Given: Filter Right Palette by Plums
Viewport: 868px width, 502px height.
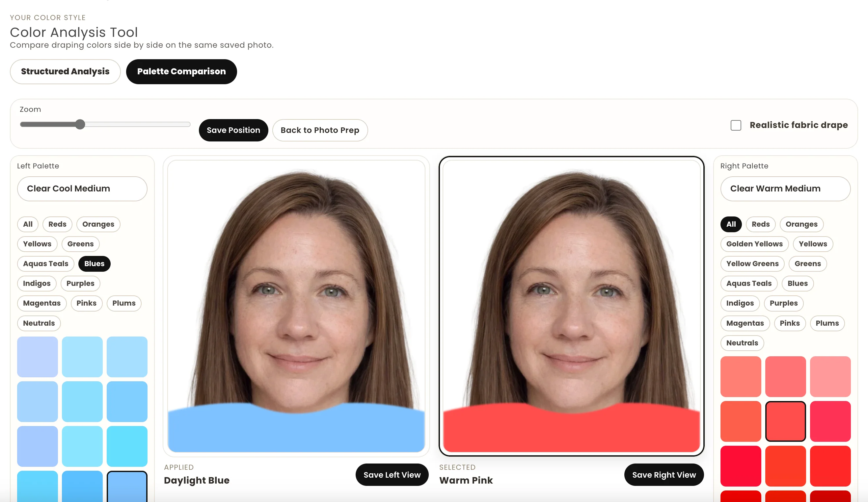Looking at the screenshot, I should [827, 323].
